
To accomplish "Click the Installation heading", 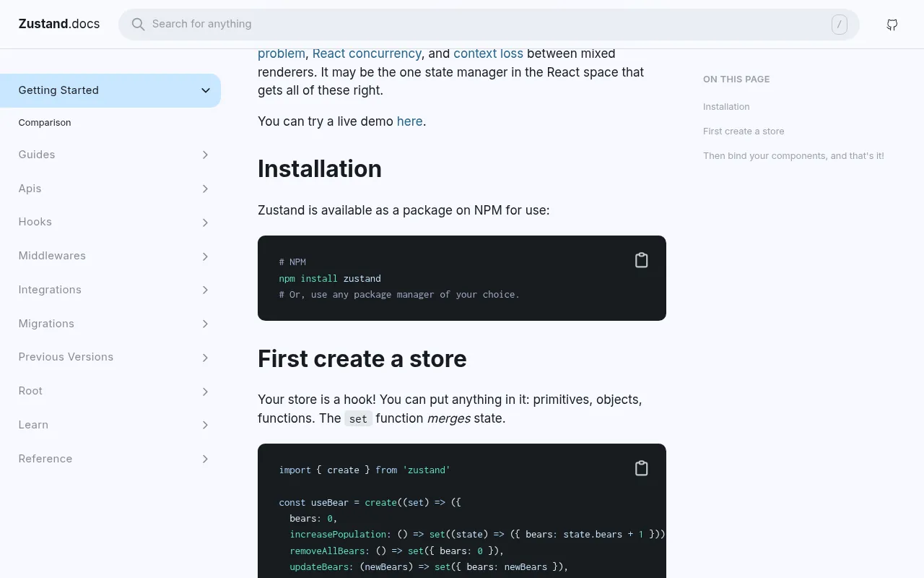I will click(320, 168).
